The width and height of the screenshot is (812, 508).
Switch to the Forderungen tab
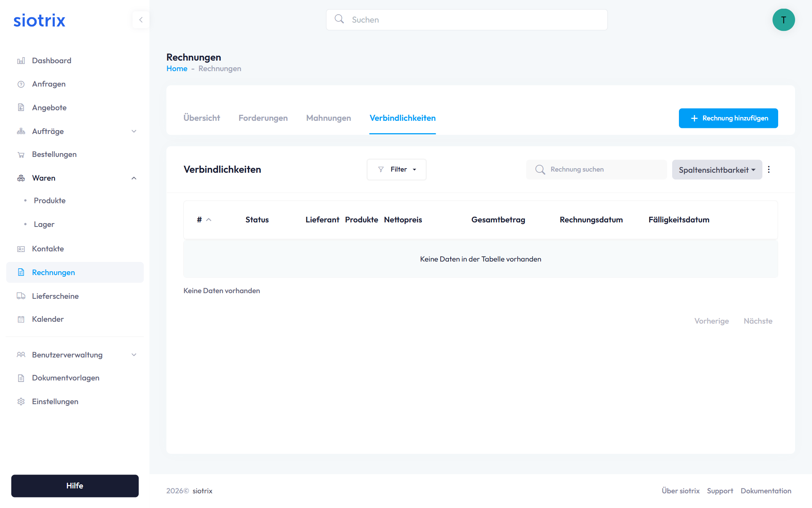point(263,118)
